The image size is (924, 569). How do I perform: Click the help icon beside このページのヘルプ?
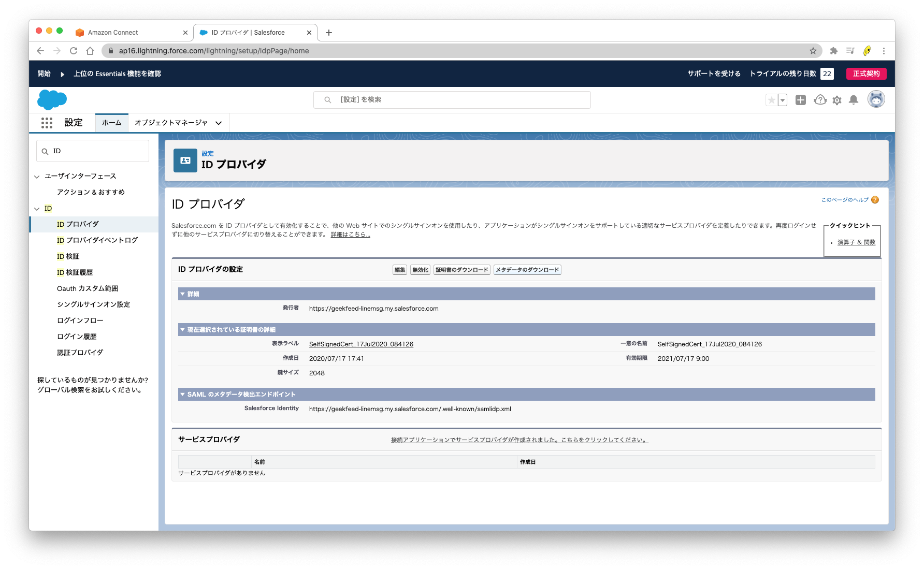[x=875, y=200]
